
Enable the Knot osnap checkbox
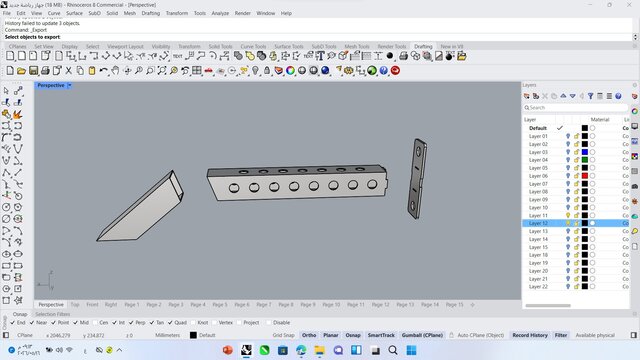point(193,322)
